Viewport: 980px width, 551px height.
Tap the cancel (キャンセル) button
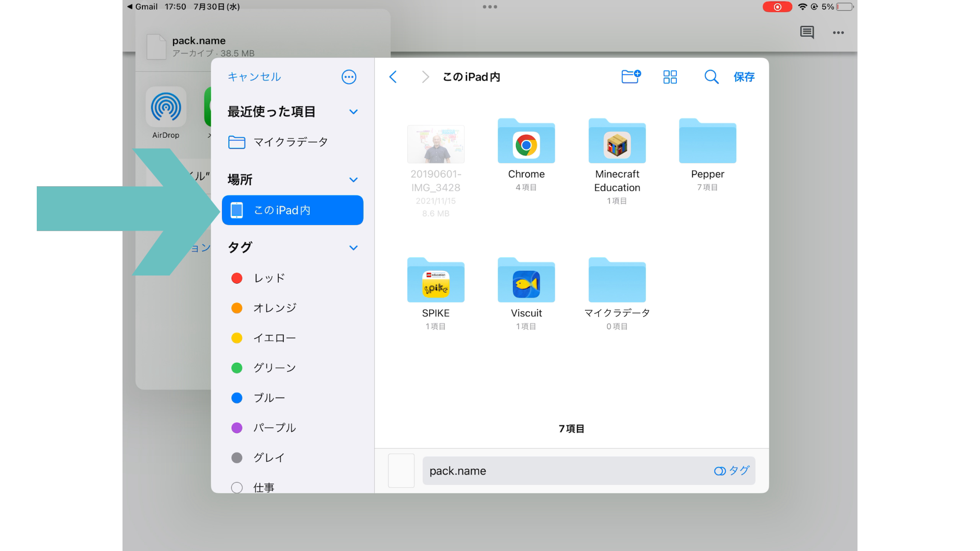[x=254, y=77]
